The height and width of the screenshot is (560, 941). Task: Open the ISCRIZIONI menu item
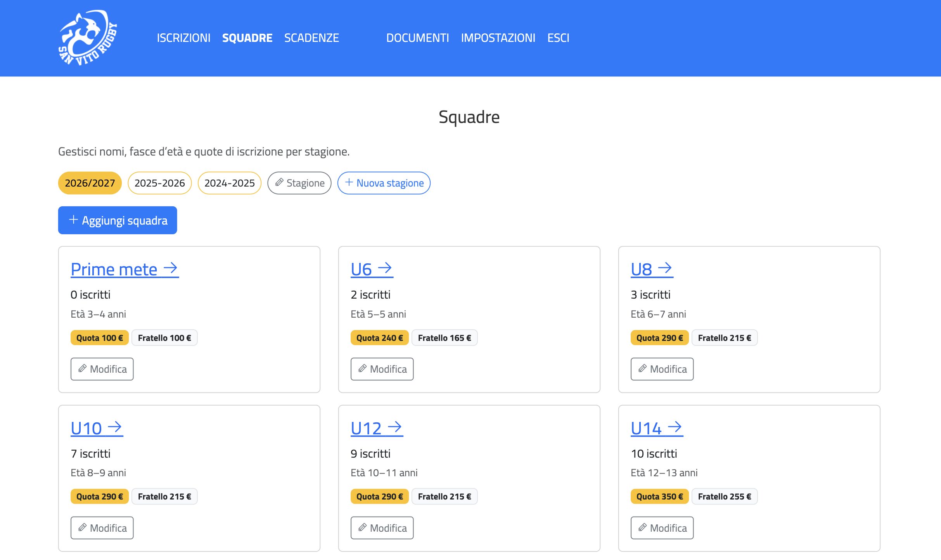(183, 38)
